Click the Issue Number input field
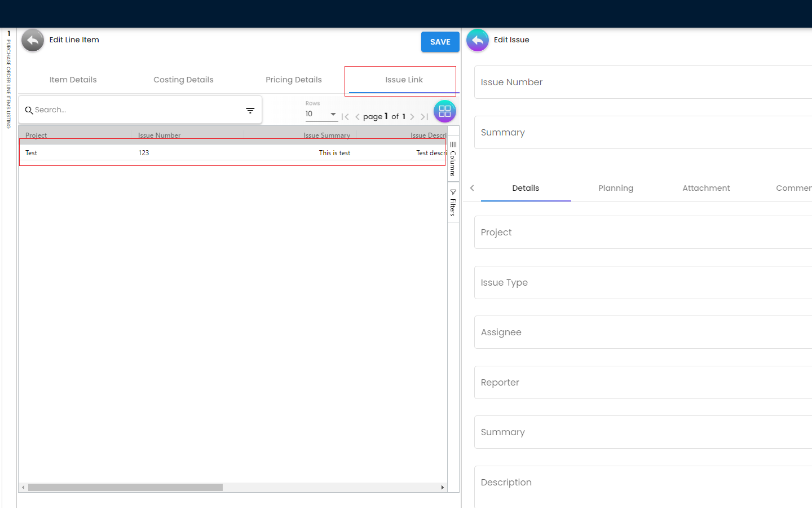Image resolution: width=812 pixels, height=508 pixels. point(643,82)
